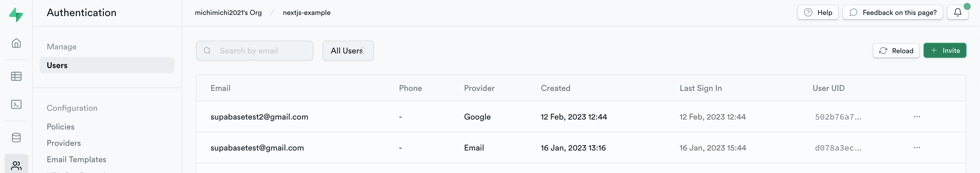Image resolution: width=980 pixels, height=173 pixels.
Task: Open row actions for supabasetest2@gmail.com
Action: pyautogui.click(x=916, y=117)
